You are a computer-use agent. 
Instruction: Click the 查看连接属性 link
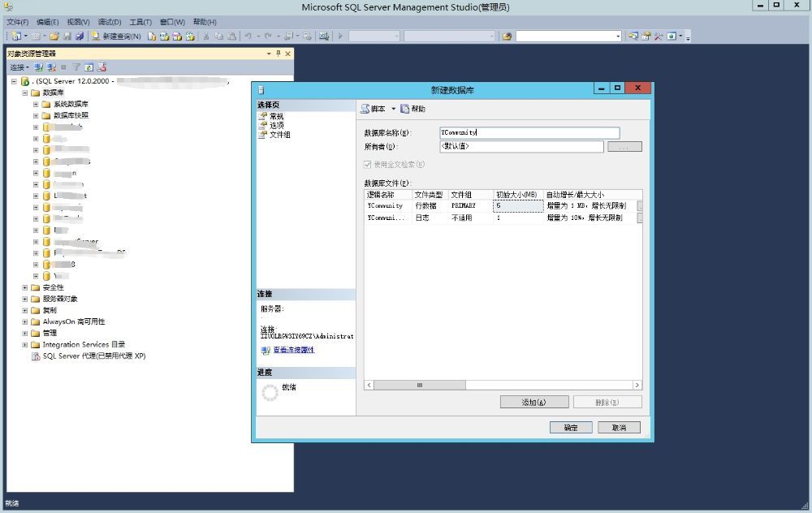(x=294, y=350)
